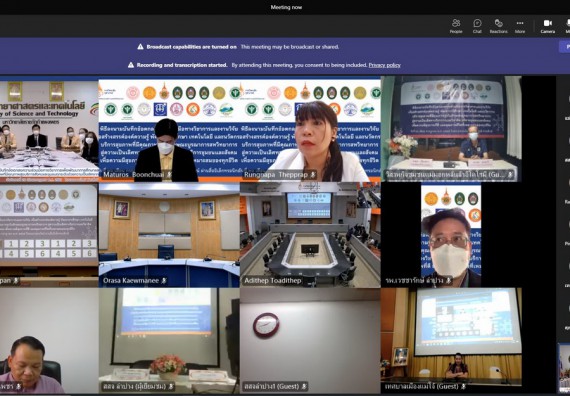Click the name label รพ.เวชชารักษ์ ลำปาง
The image size is (570, 396).
coord(414,281)
